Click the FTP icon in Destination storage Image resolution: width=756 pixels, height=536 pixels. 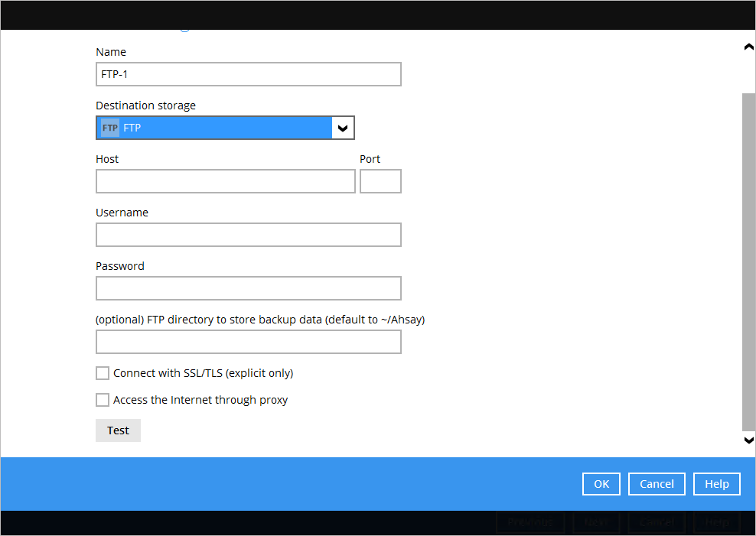(x=110, y=128)
